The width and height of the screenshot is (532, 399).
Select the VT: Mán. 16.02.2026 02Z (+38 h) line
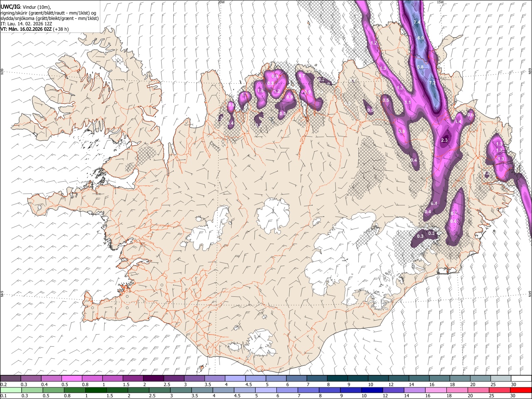point(34,29)
